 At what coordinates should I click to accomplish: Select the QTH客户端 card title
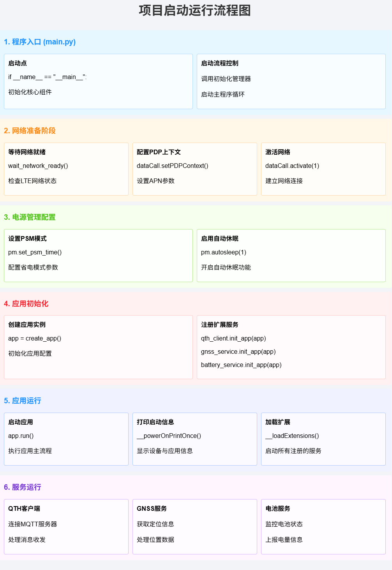point(24,508)
